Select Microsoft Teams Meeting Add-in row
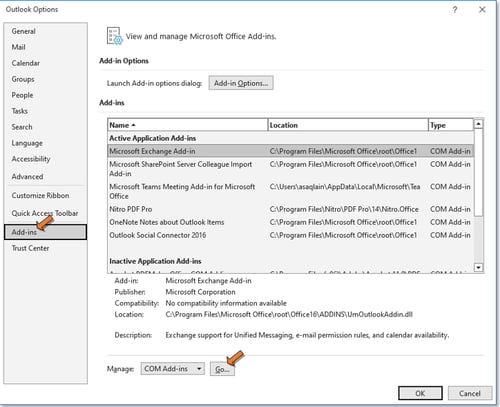This screenshot has height=407, width=500. point(290,191)
